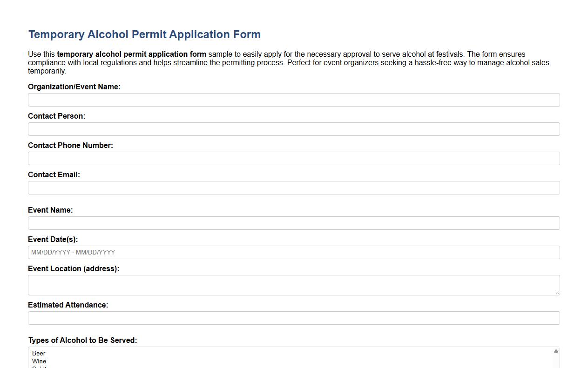Click the Estimated Attendance input field
The width and height of the screenshot is (588, 368).
click(294, 318)
